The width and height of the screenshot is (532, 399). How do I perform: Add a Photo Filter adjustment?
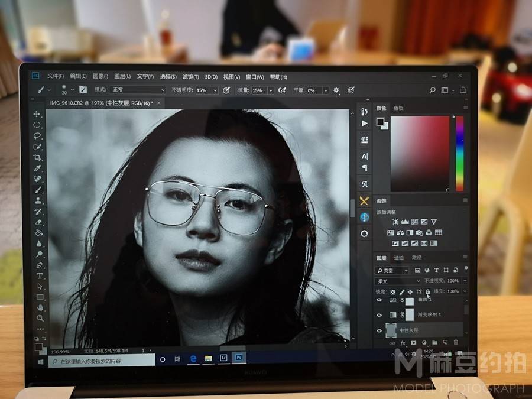coord(419,233)
